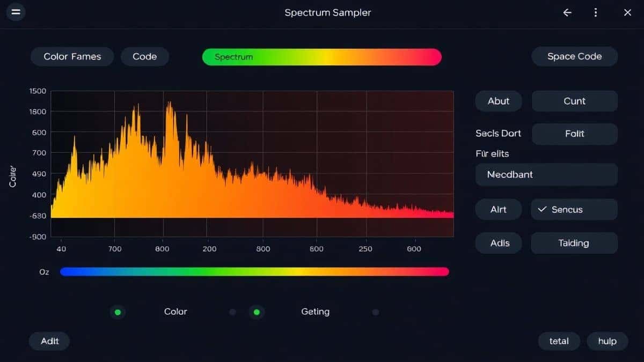Click the tetal button
644x362 pixels.
(x=559, y=341)
